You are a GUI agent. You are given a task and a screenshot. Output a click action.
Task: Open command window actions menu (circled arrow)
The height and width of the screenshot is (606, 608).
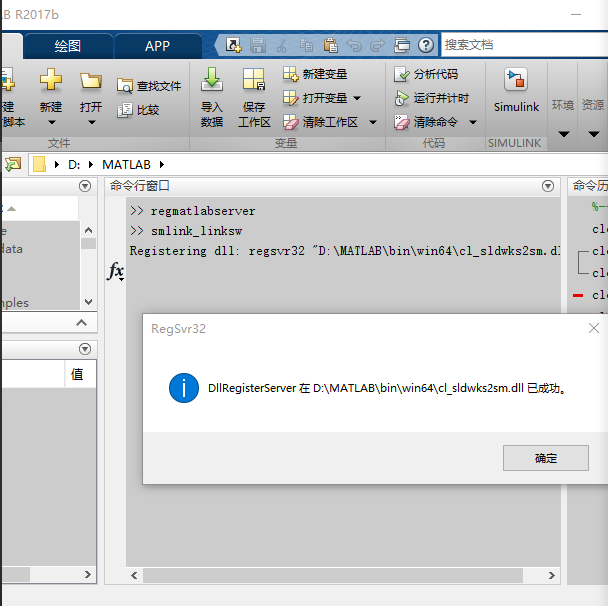click(x=548, y=186)
